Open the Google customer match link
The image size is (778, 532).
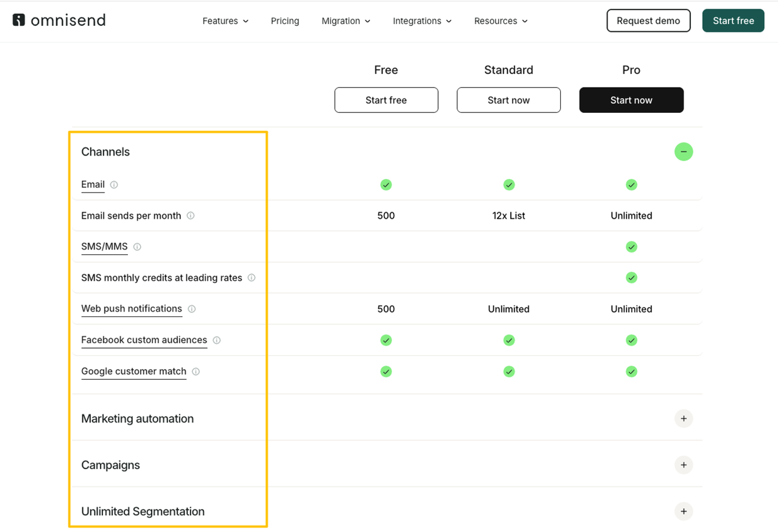click(x=134, y=372)
